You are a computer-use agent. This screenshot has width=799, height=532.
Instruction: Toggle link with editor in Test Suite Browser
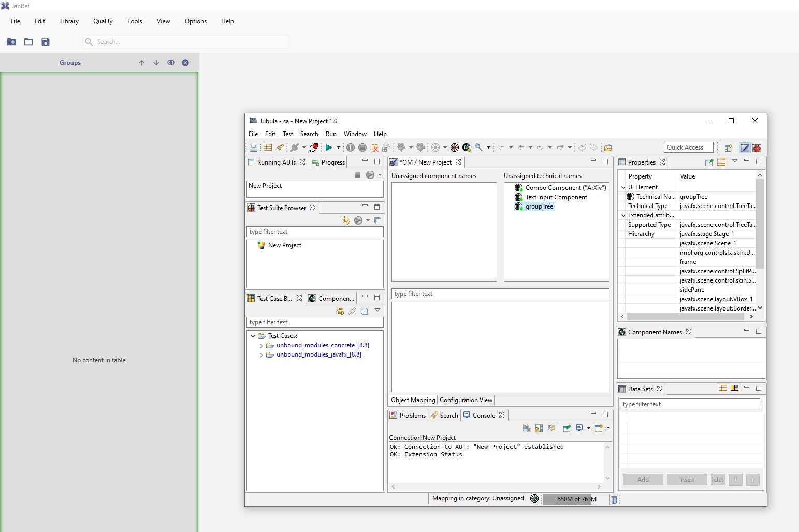(x=346, y=220)
